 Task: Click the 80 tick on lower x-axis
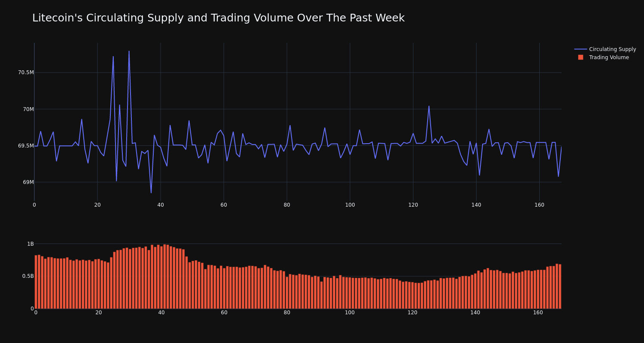point(287,313)
